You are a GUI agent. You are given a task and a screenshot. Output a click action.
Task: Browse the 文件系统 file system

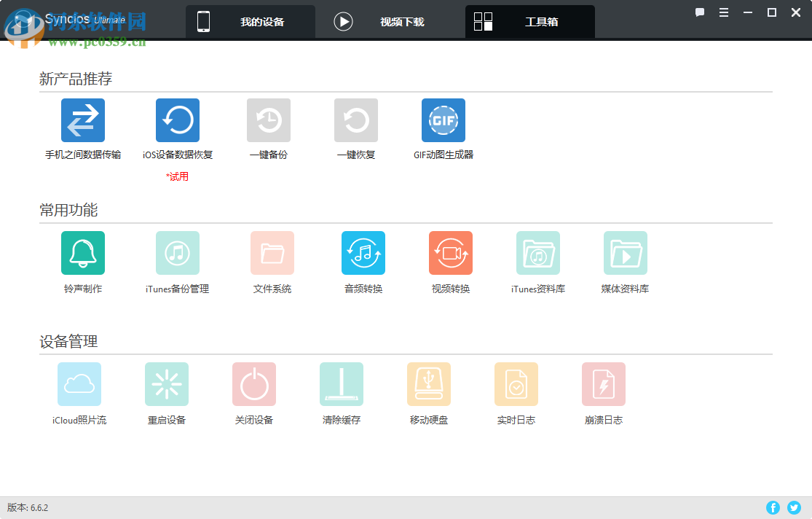pos(272,252)
